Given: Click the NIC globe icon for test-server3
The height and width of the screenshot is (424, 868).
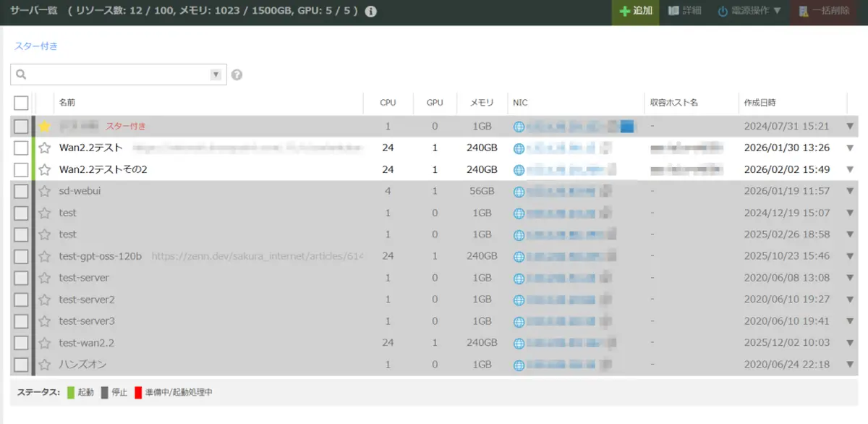Looking at the screenshot, I should 519,321.
